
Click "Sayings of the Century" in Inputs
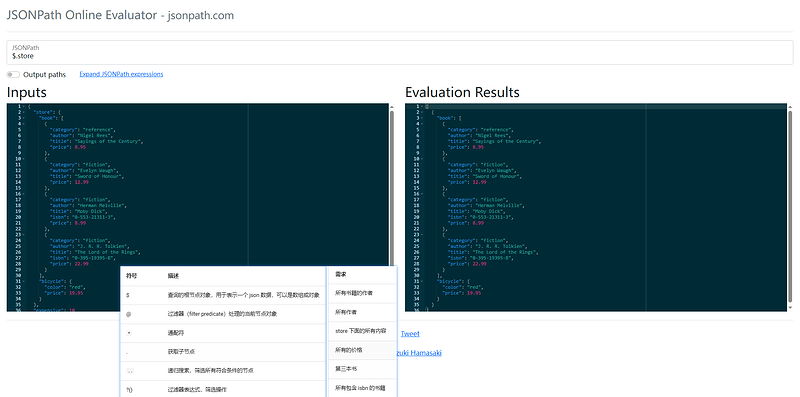click(x=109, y=141)
